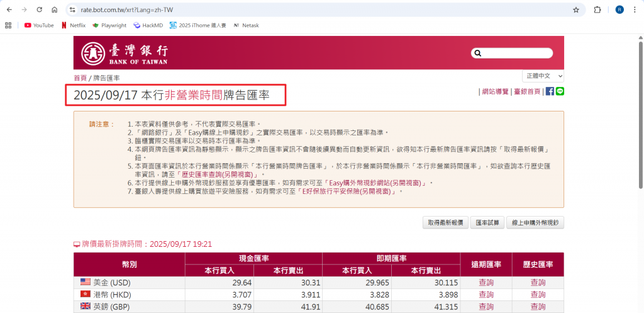The image size is (644, 313).
Task: Click USD spot buying rate 29.965
Action: (x=378, y=283)
